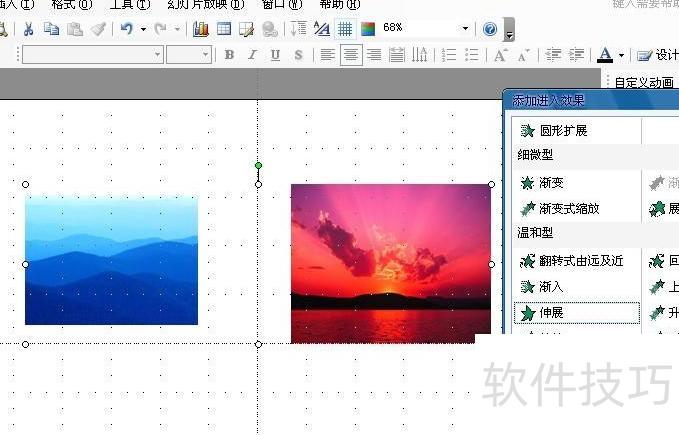
Task: Toggle Italic formatting
Action: click(252, 55)
